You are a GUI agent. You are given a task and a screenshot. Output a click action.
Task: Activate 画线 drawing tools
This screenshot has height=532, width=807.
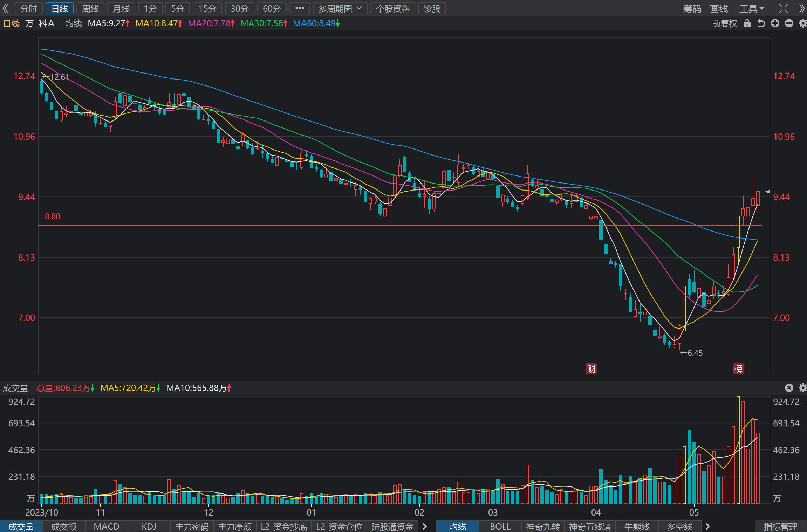click(x=719, y=8)
